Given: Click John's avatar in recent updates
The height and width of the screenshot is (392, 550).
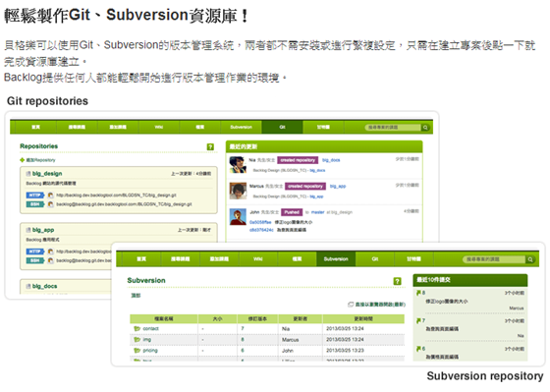Looking at the screenshot, I should coord(238,217).
